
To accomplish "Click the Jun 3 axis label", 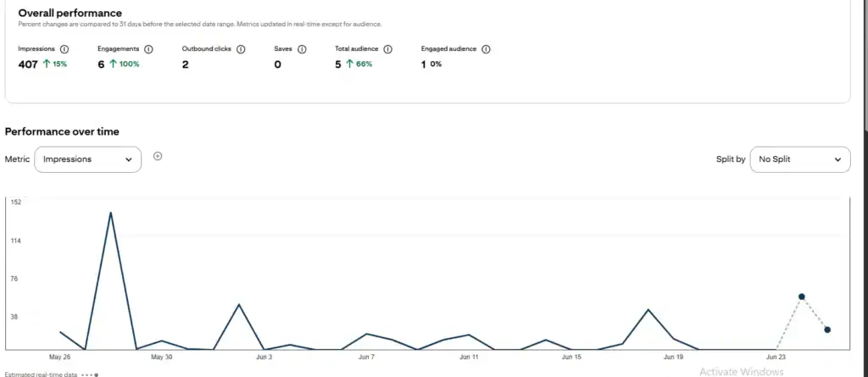I will coord(264,357).
